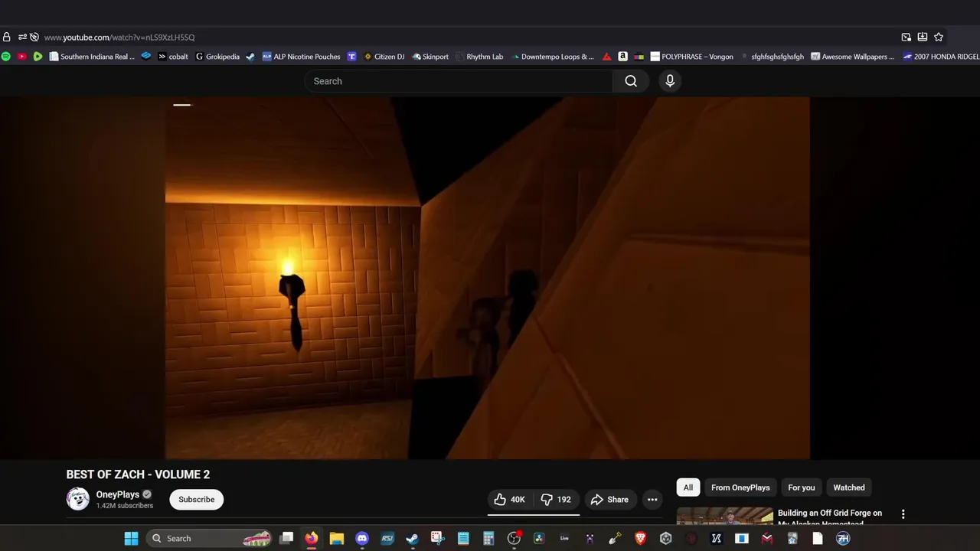Click the Windows taskbar Search box

click(x=210, y=539)
